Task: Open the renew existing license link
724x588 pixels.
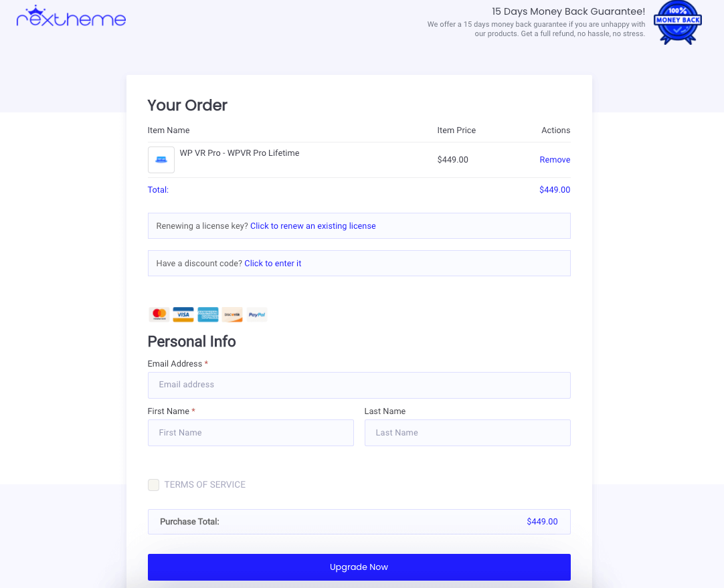Action: click(x=313, y=225)
